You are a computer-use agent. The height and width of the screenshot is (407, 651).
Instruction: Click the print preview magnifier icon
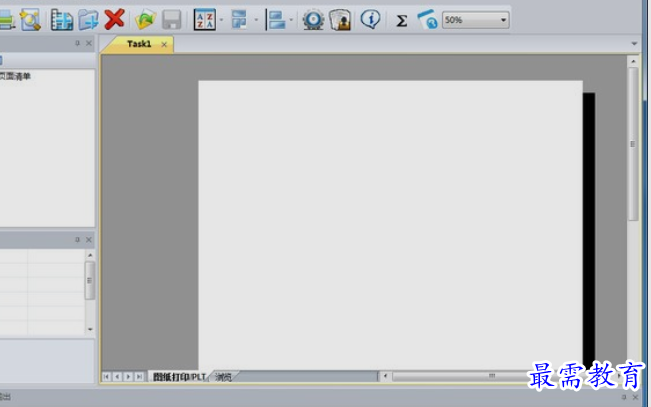point(30,20)
